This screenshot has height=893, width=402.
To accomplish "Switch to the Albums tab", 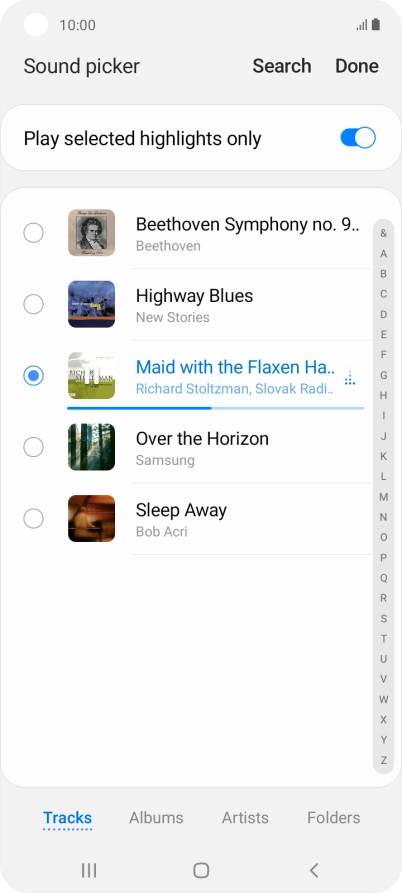I will pos(156,818).
